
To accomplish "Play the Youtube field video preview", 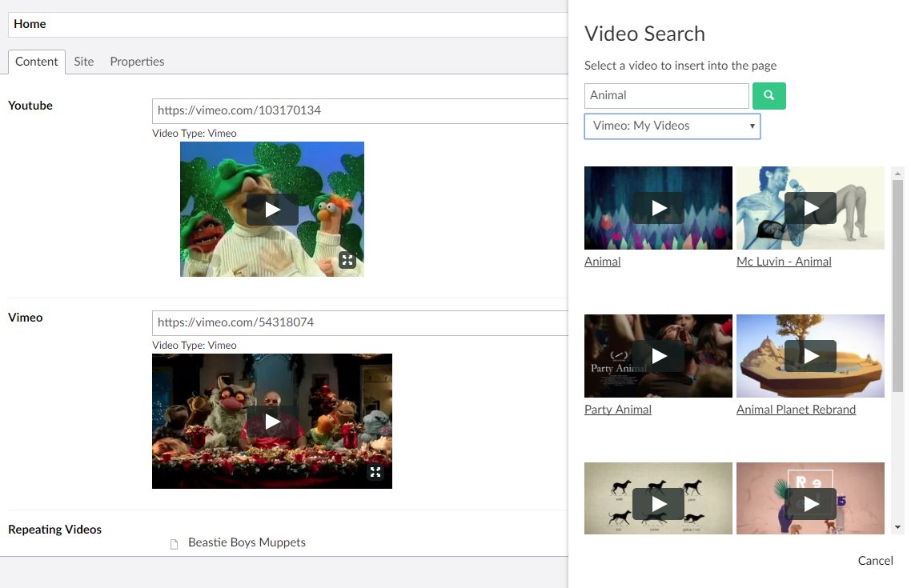I will [x=272, y=209].
